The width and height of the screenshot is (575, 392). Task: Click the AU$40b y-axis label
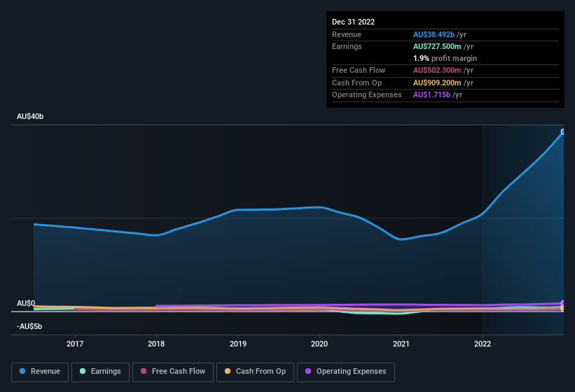pos(30,116)
